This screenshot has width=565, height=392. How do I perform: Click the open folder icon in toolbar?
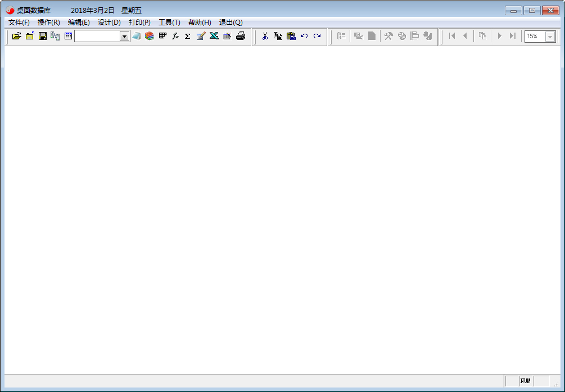click(x=16, y=36)
